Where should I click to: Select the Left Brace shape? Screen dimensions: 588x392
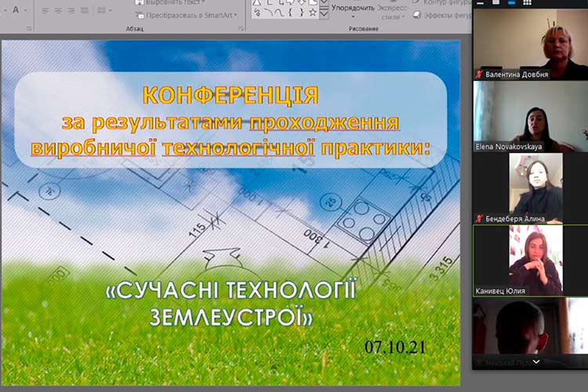pos(291,13)
